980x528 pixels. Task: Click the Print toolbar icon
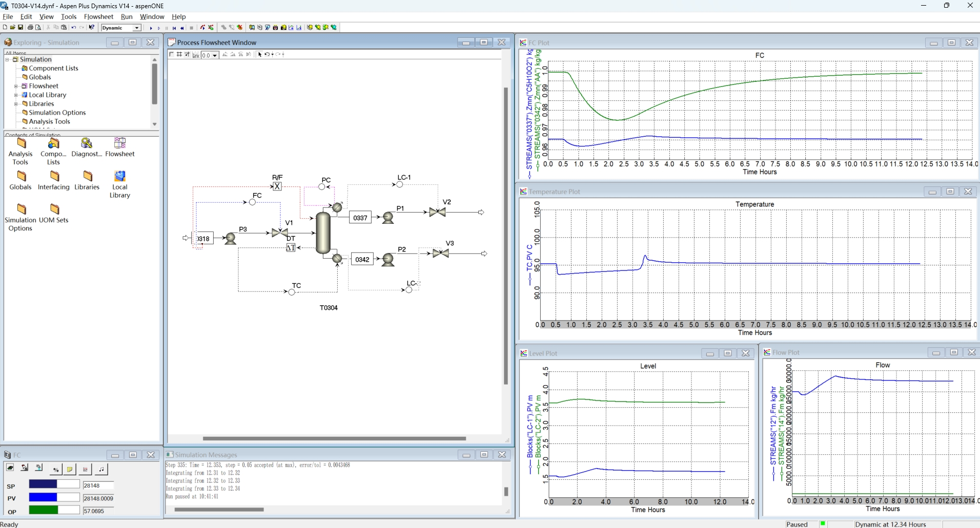[x=30, y=28]
